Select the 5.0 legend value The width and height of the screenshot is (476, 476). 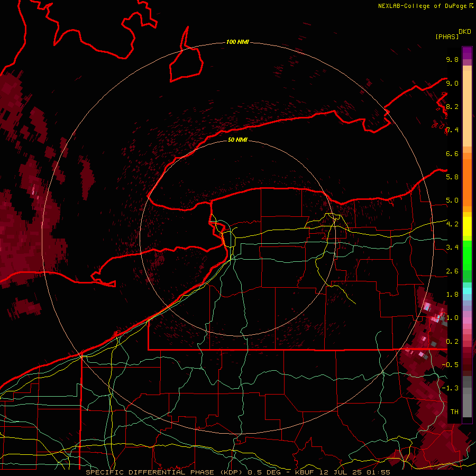452,200
